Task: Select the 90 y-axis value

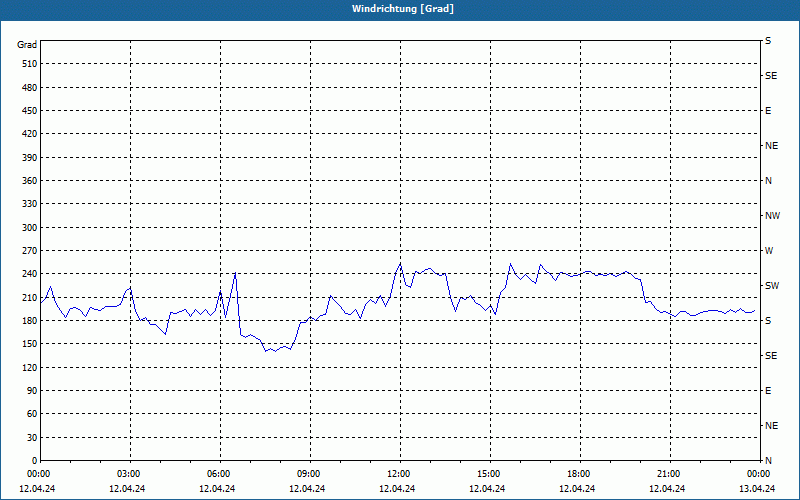Action: (x=32, y=391)
